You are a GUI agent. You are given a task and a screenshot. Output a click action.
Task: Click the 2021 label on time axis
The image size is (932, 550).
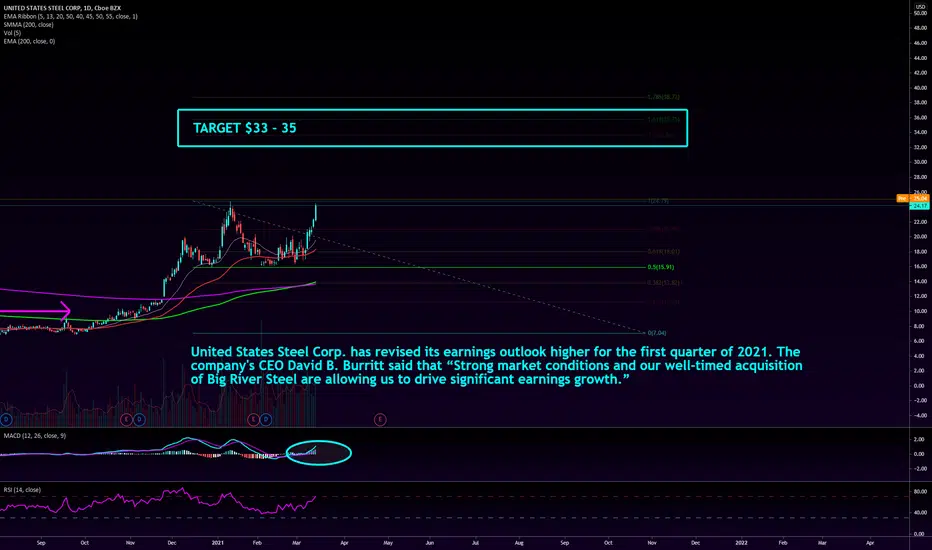coord(218,543)
